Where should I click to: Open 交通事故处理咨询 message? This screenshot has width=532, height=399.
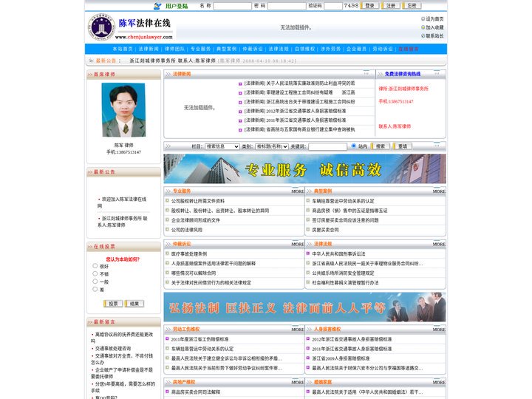(x=113, y=349)
